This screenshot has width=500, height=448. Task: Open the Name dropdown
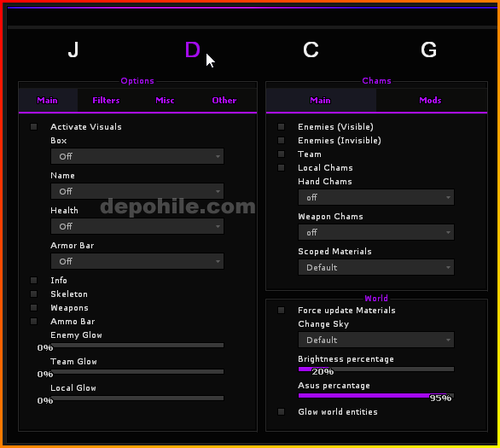point(137,191)
